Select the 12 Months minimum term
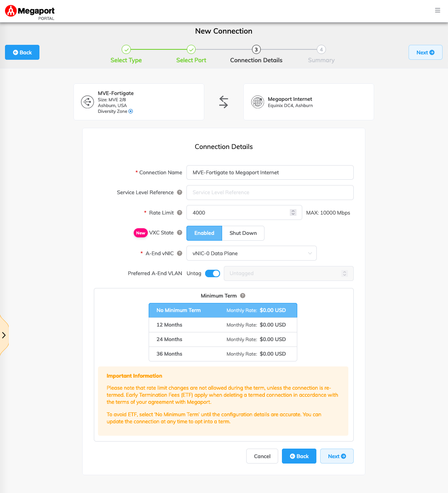Viewport: 448px width, 493px height. pos(223,325)
